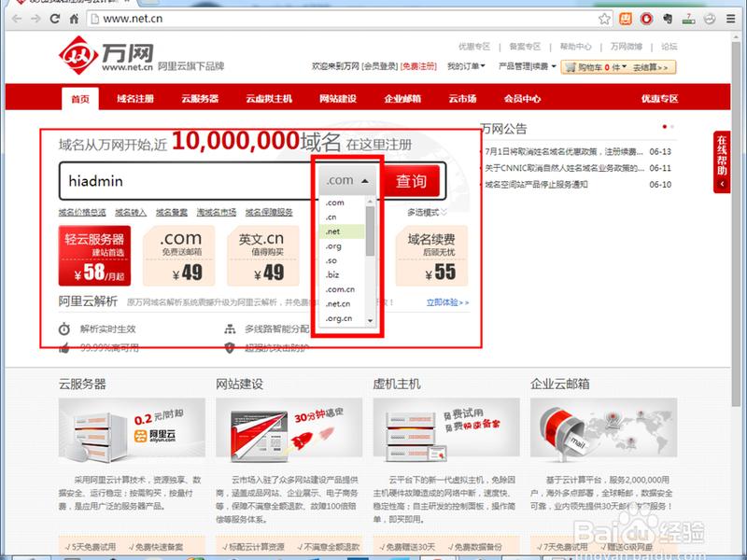
Task: Click the 域名备案 link
Action: pos(172,213)
